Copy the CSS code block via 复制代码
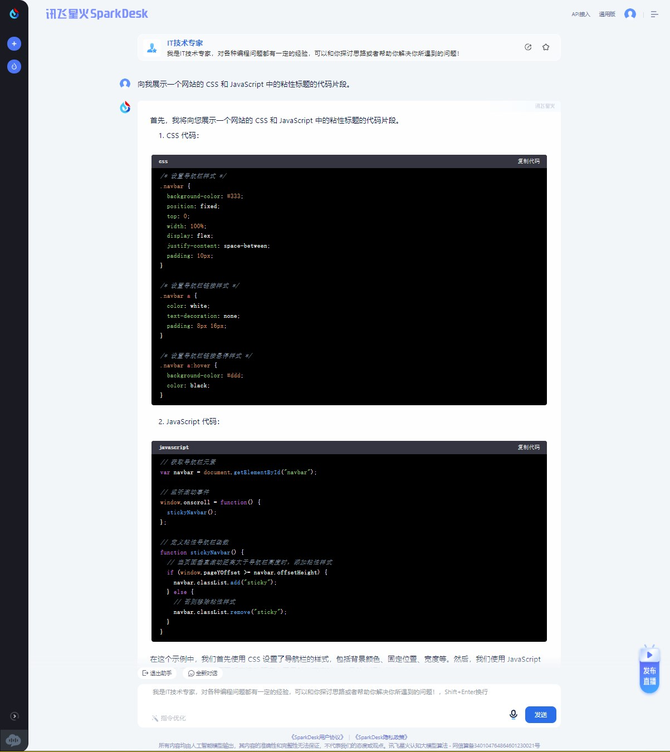670x752 pixels. coord(528,161)
